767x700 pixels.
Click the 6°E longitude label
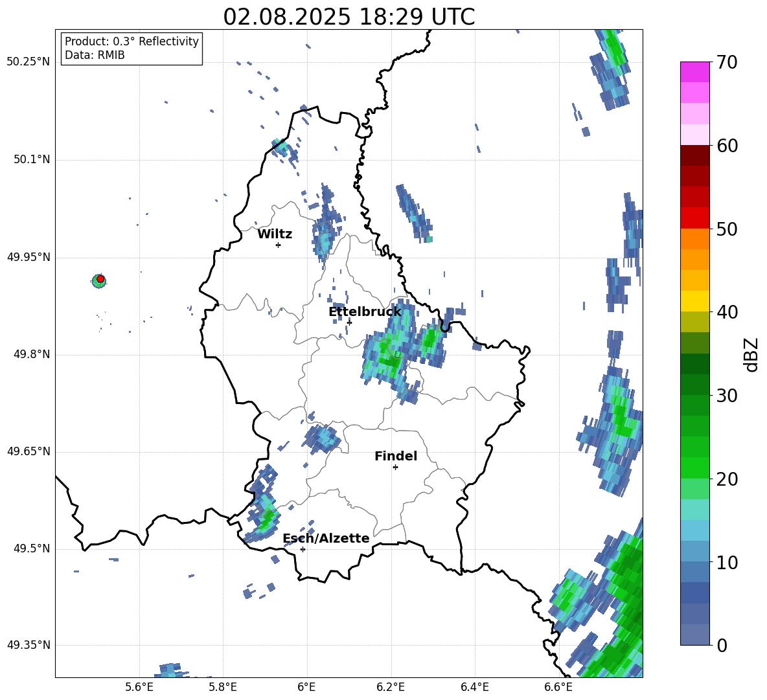pos(306,687)
